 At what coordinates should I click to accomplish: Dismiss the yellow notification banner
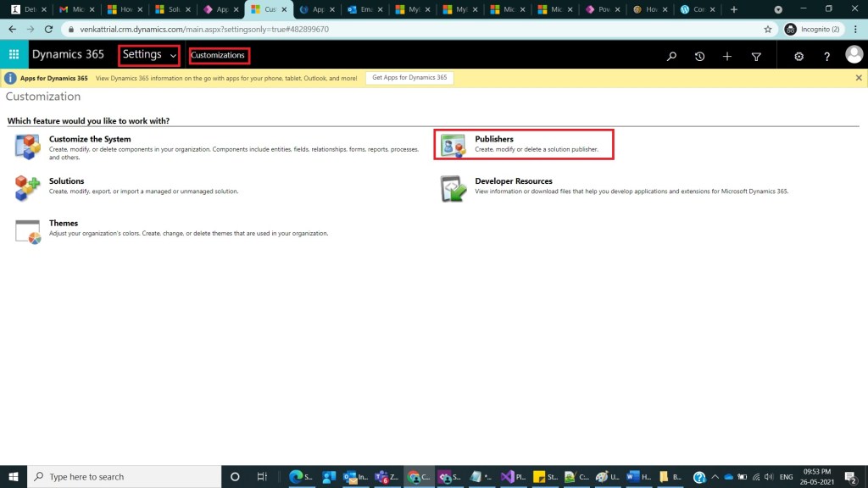pyautogui.click(x=859, y=78)
